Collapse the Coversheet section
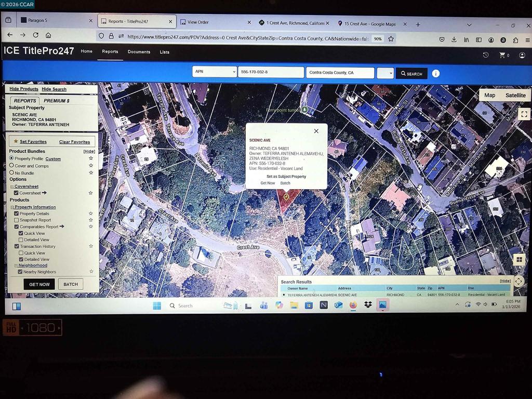 click(12, 187)
